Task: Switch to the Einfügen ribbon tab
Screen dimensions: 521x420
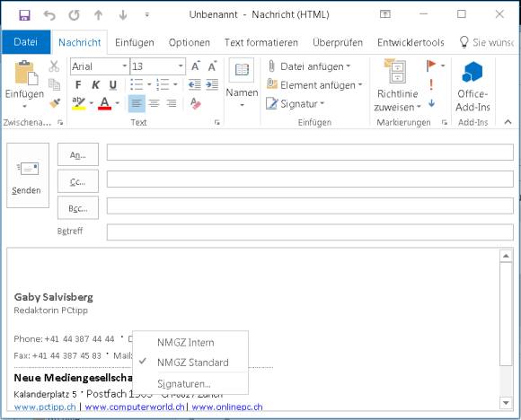Action: pos(135,42)
